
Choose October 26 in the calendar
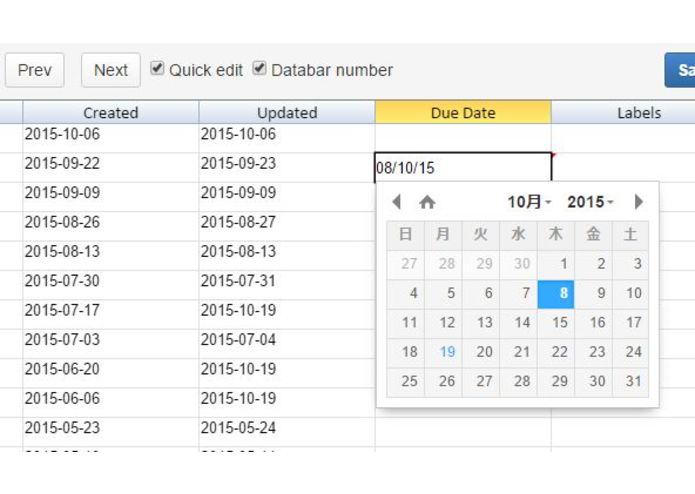click(x=443, y=381)
